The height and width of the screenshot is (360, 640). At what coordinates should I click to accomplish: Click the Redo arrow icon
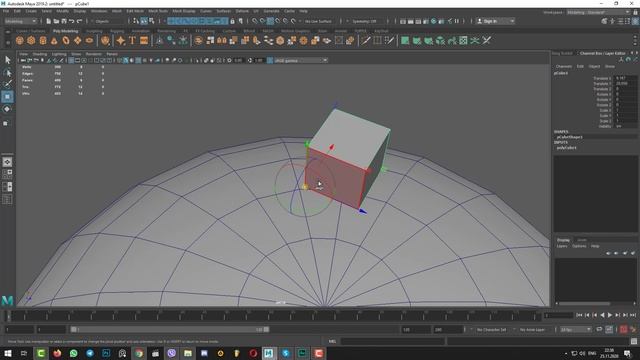pos(80,21)
